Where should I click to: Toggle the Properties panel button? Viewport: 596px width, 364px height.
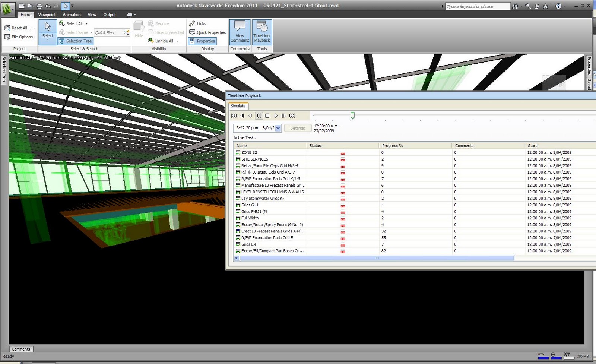point(202,41)
